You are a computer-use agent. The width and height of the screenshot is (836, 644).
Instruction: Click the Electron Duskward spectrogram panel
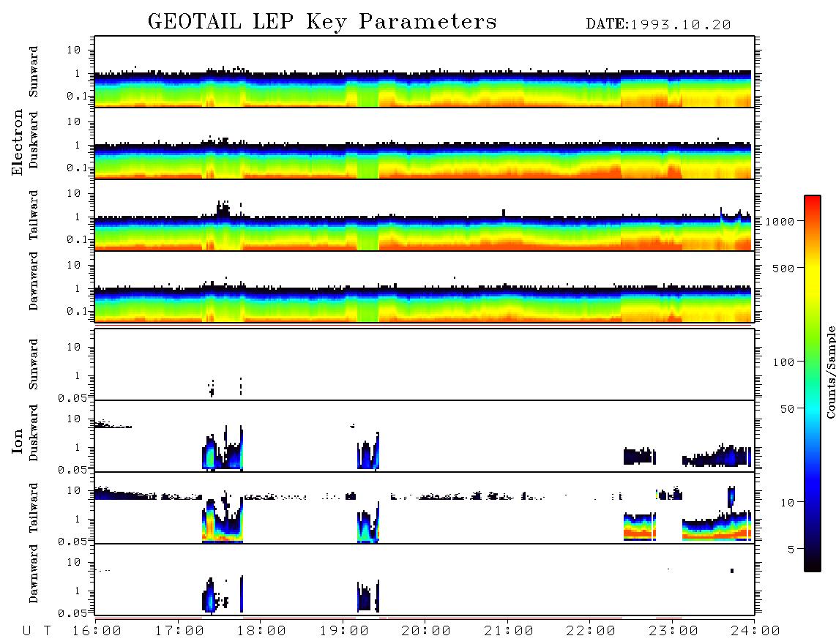pyautogui.click(x=425, y=143)
